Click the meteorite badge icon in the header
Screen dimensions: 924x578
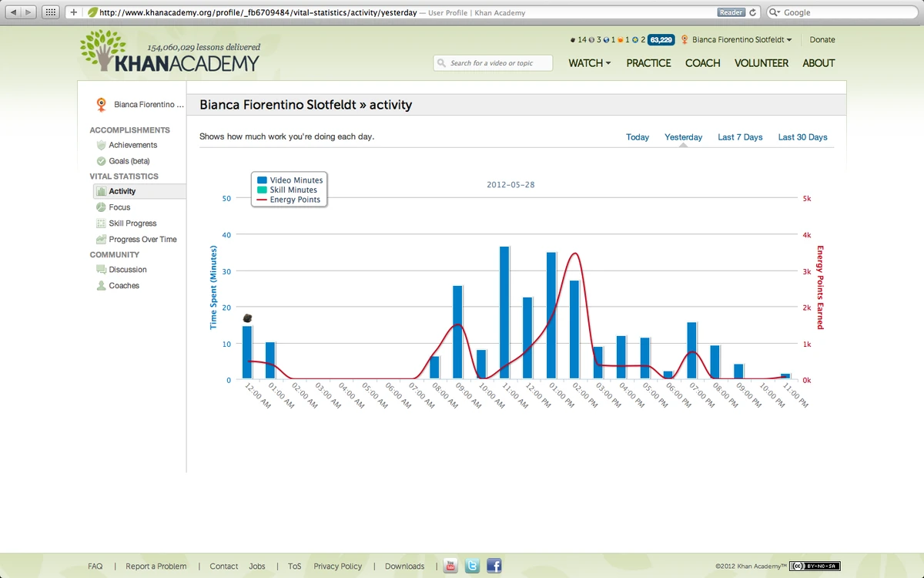click(x=571, y=39)
